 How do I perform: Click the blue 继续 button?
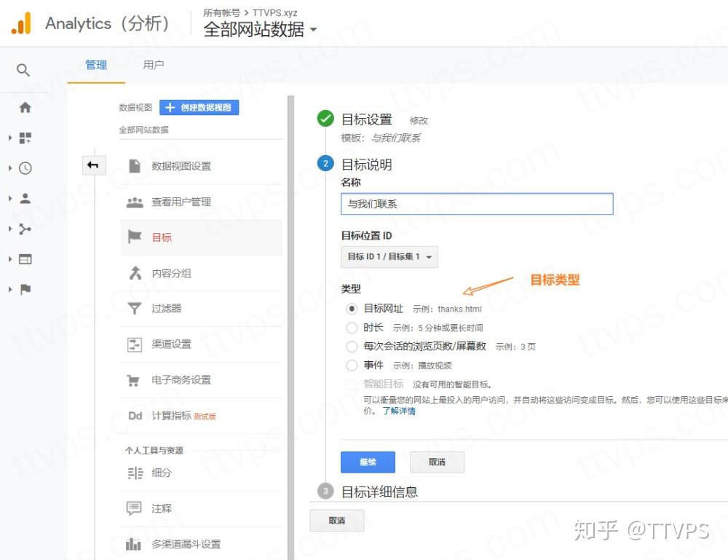(x=368, y=462)
